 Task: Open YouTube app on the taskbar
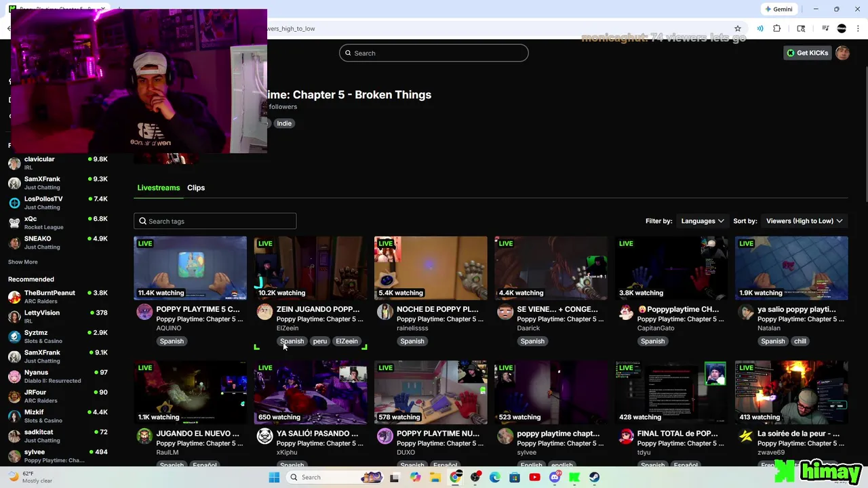[535, 477]
